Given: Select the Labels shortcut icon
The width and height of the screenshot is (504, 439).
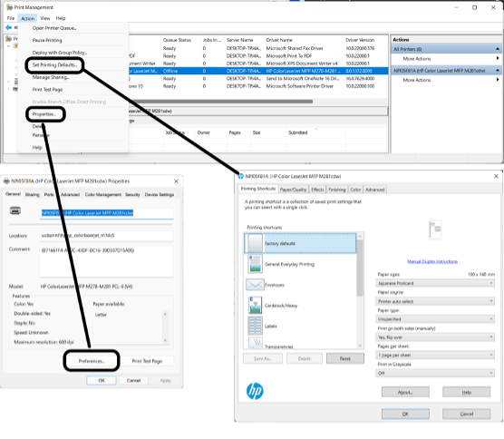Looking at the screenshot, I should (x=255, y=326).
